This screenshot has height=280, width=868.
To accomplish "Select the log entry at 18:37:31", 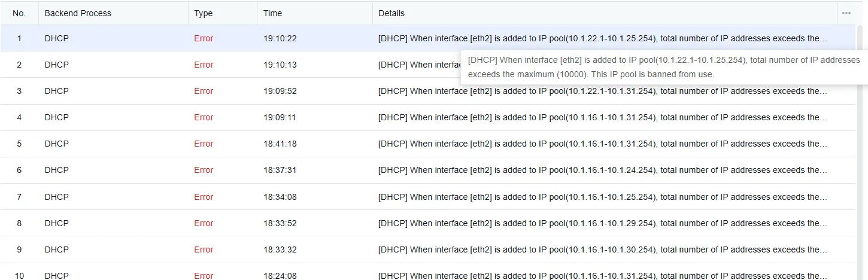I will (x=280, y=170).
